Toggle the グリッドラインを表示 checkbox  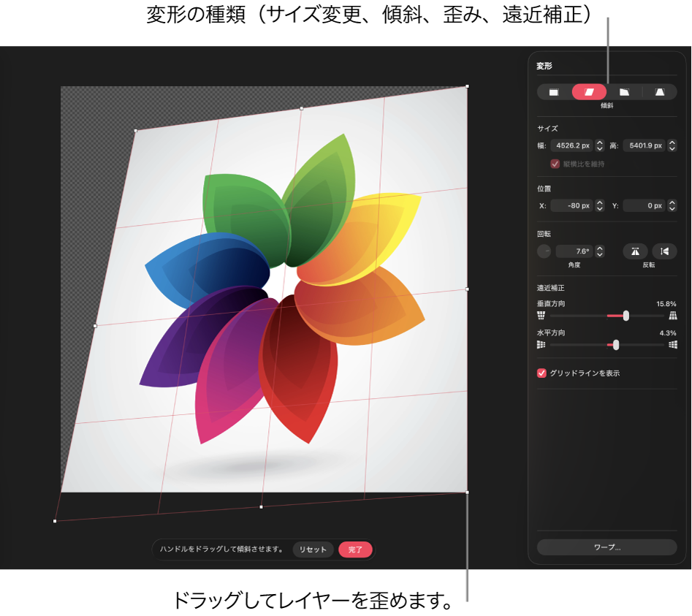pyautogui.click(x=541, y=373)
